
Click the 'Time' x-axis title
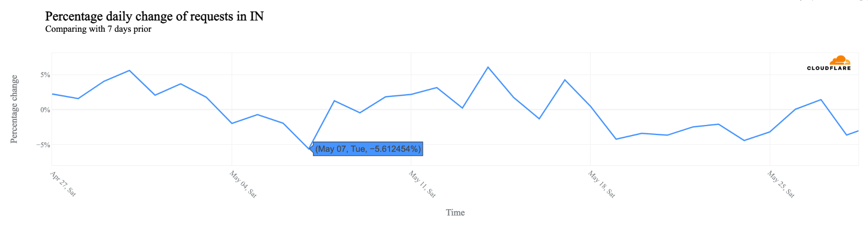(x=455, y=213)
